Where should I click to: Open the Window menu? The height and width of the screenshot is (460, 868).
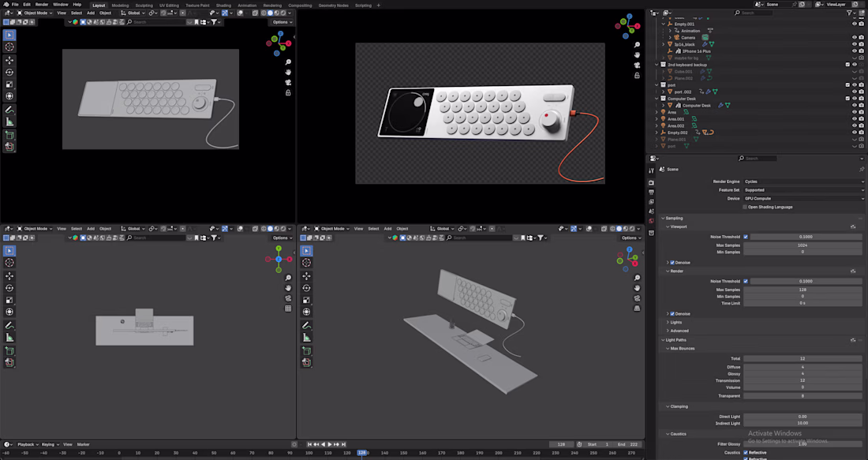(x=60, y=5)
